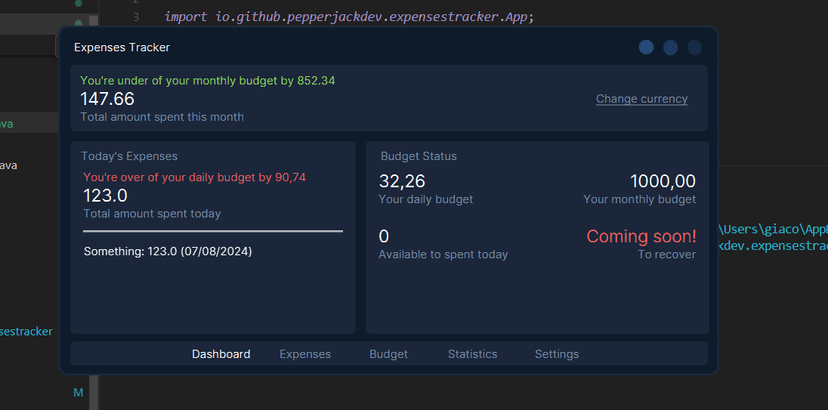Viewport: 828px width, 410px height.
Task: Click the over daily budget warning message
Action: [194, 177]
